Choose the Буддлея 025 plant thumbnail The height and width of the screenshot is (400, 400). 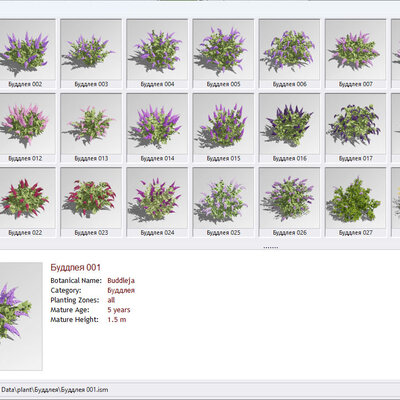coord(223,202)
